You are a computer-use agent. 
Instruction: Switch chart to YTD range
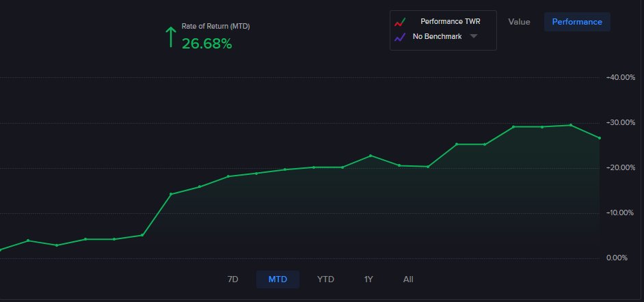[x=325, y=279]
